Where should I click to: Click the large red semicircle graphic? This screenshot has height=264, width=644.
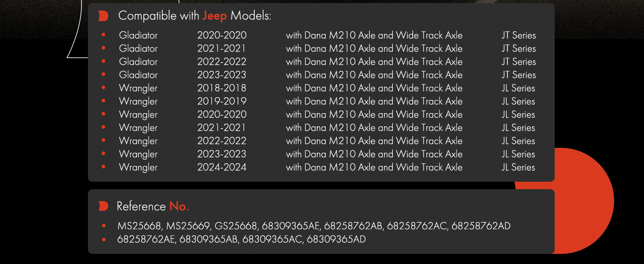click(x=585, y=201)
